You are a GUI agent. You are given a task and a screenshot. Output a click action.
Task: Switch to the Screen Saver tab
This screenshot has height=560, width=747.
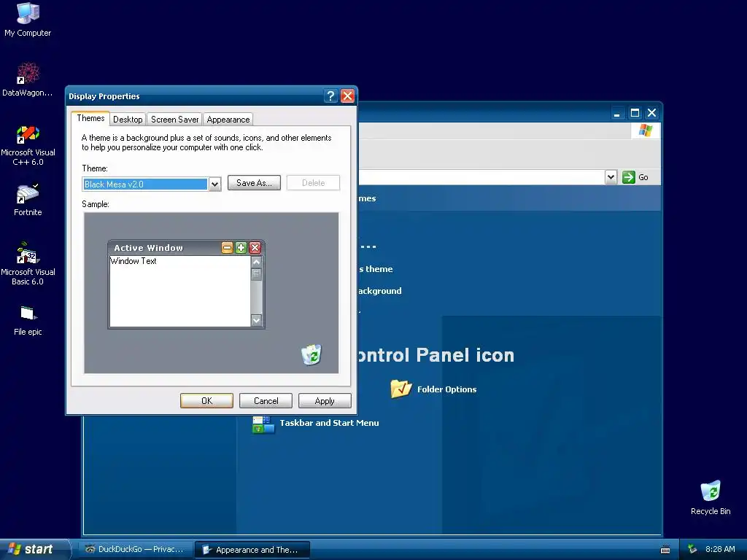174,120
